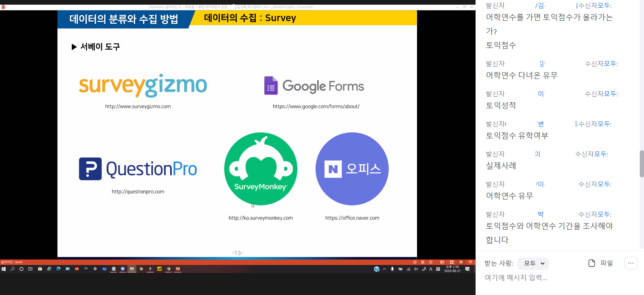Click the Power BI taskbar icon

[x=160, y=269]
